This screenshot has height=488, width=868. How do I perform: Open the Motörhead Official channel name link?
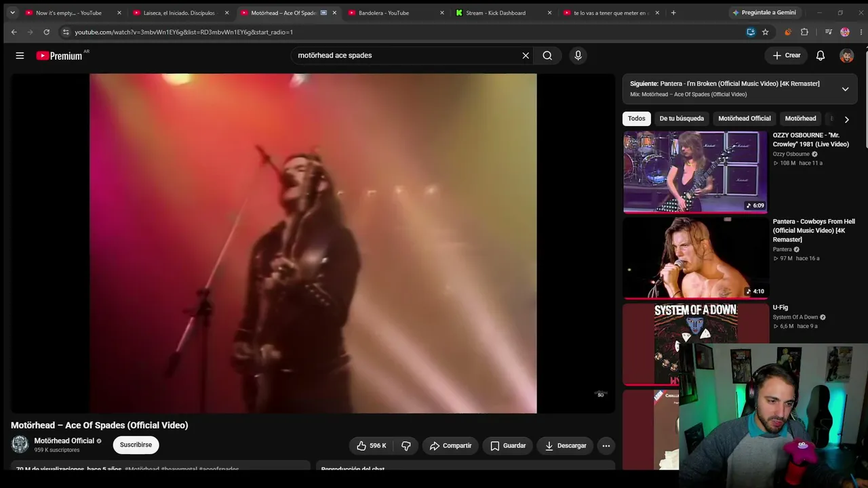pos(64,441)
